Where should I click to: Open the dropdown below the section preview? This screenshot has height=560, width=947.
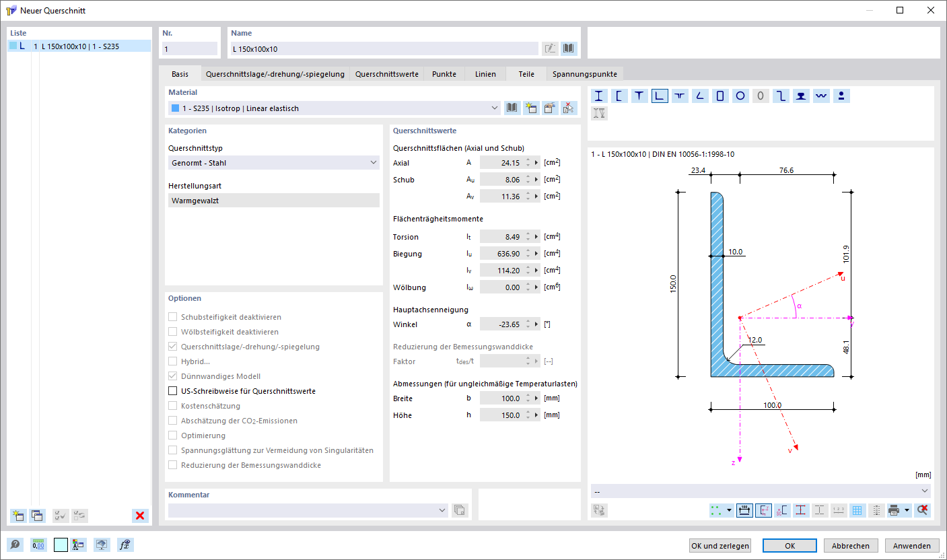coord(761,491)
